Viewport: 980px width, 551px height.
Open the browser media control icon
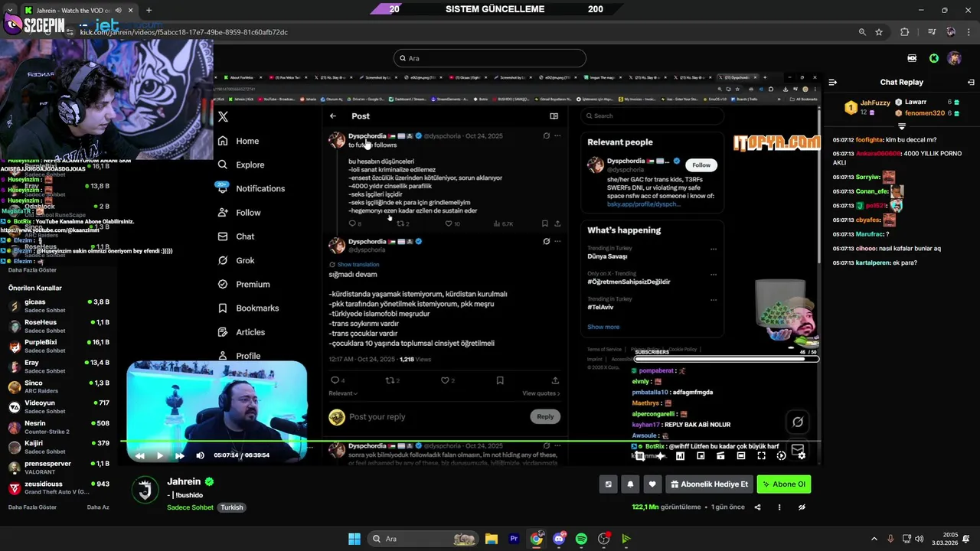click(931, 32)
